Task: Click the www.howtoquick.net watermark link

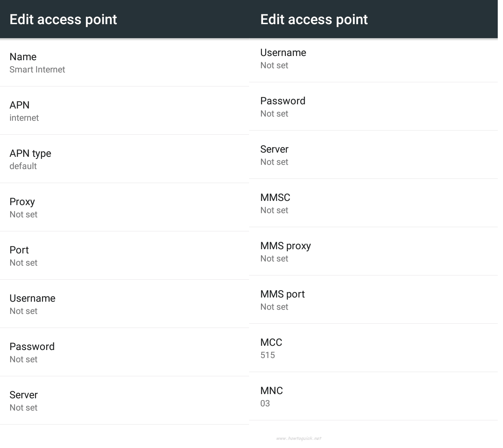Action: tap(299, 438)
